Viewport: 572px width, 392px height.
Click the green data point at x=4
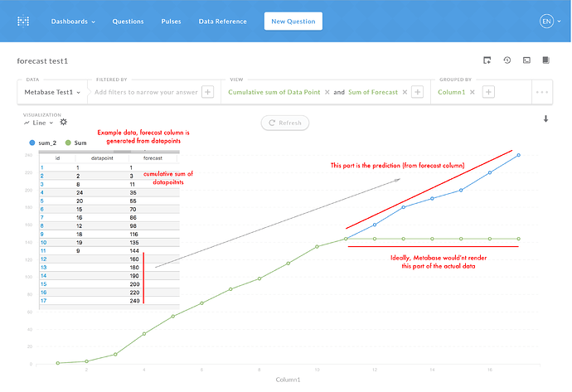coord(144,334)
